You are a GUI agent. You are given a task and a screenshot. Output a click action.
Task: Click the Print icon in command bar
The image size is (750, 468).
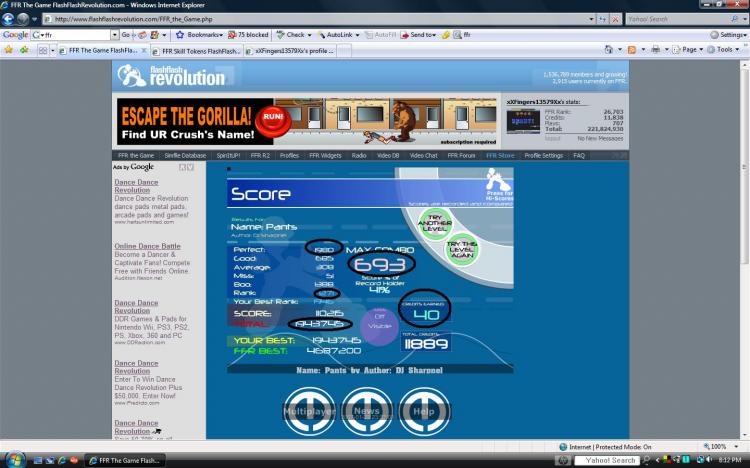coord(655,50)
